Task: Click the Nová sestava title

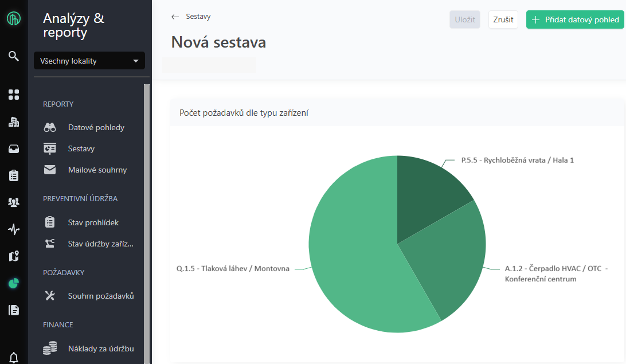Action: 218,42
